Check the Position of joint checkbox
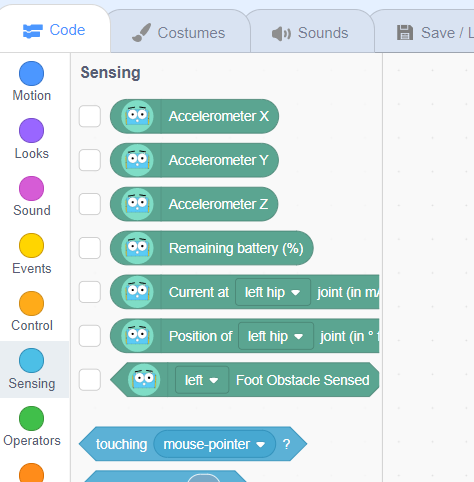 point(90,336)
